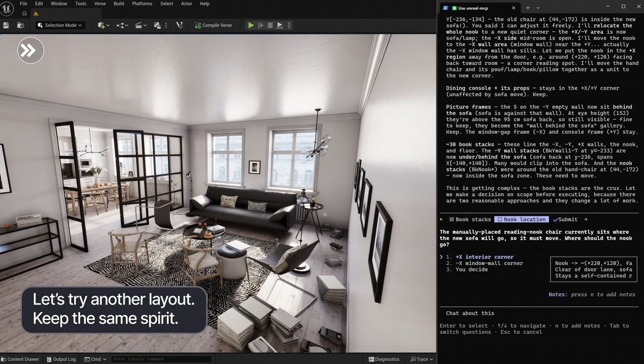Add a new terminal tab
The width and height of the screenshot is (644, 364).
(528, 8)
